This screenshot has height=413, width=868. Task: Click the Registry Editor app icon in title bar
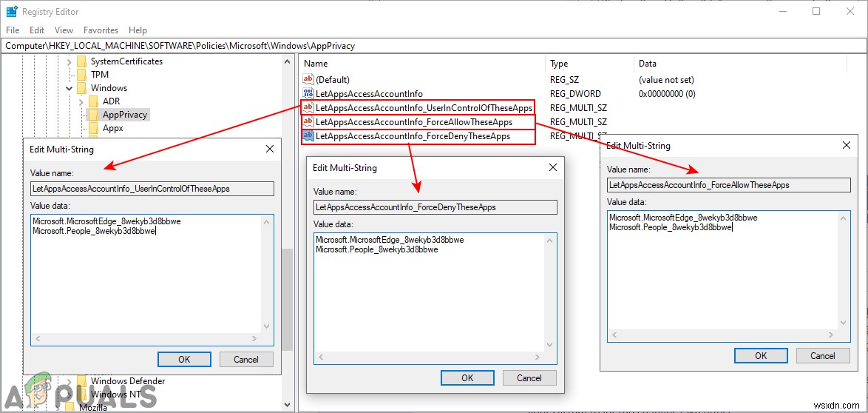(x=11, y=11)
